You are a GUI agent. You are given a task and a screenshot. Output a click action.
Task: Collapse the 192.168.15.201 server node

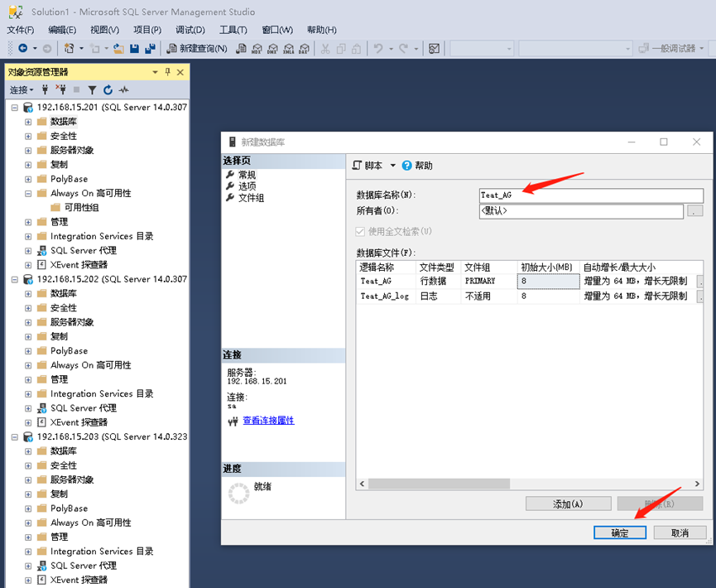[14, 108]
